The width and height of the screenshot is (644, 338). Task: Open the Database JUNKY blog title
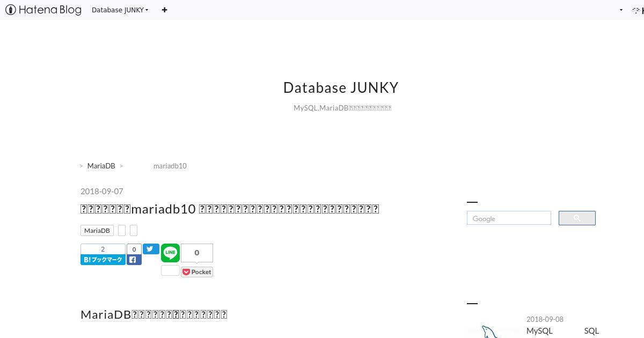(x=341, y=87)
